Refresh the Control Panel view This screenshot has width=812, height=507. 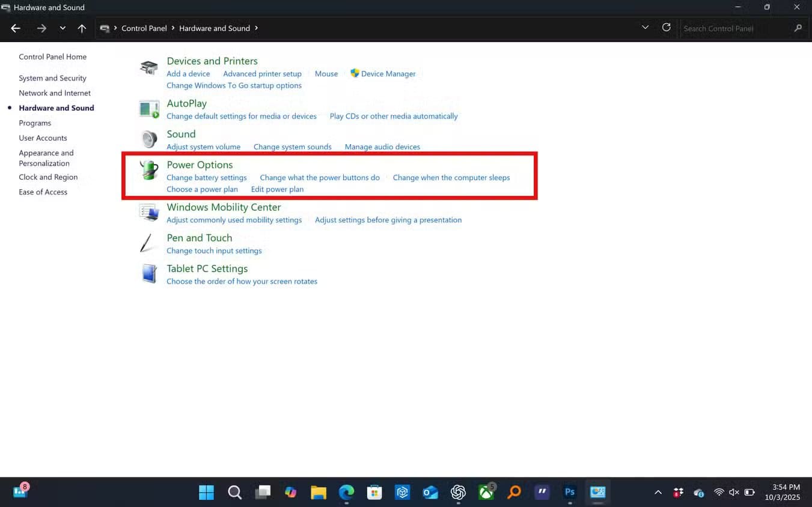(x=666, y=28)
